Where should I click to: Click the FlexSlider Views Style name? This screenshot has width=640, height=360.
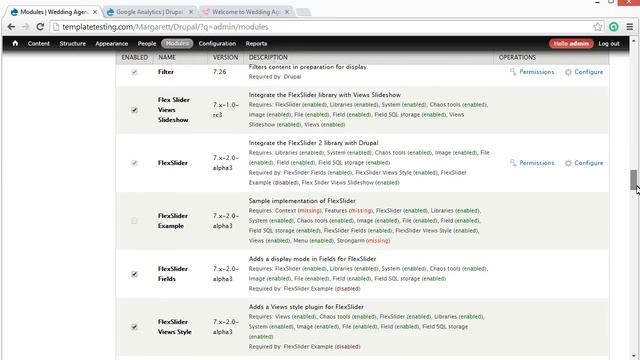[175, 327]
